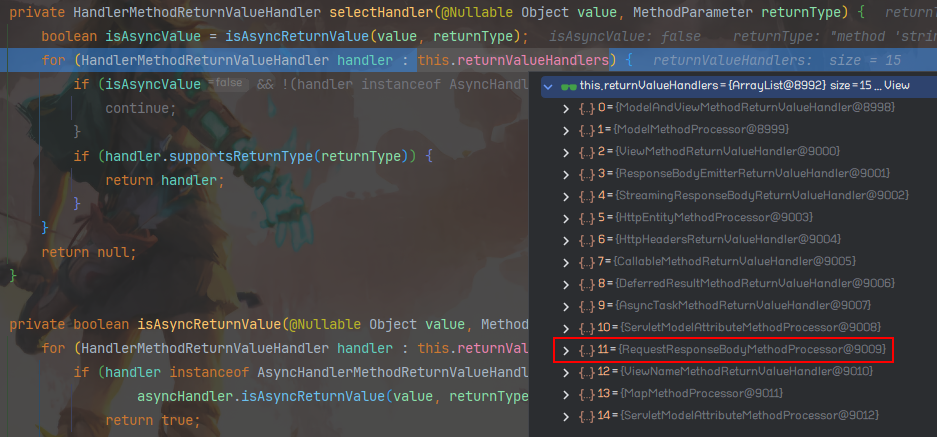Screen dimensions: 937x437
Task: Expand element 9 AsyncTaskMethodReturnValueHandler
Action: 566,305
